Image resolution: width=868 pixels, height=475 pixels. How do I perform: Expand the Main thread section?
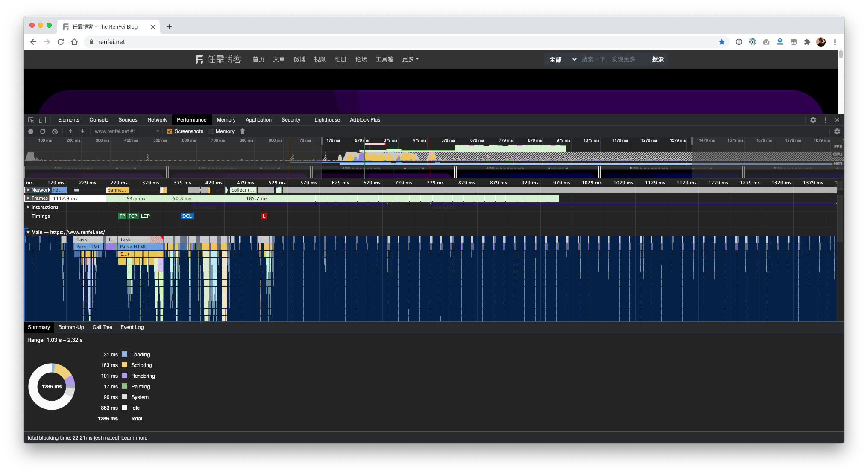coord(28,232)
